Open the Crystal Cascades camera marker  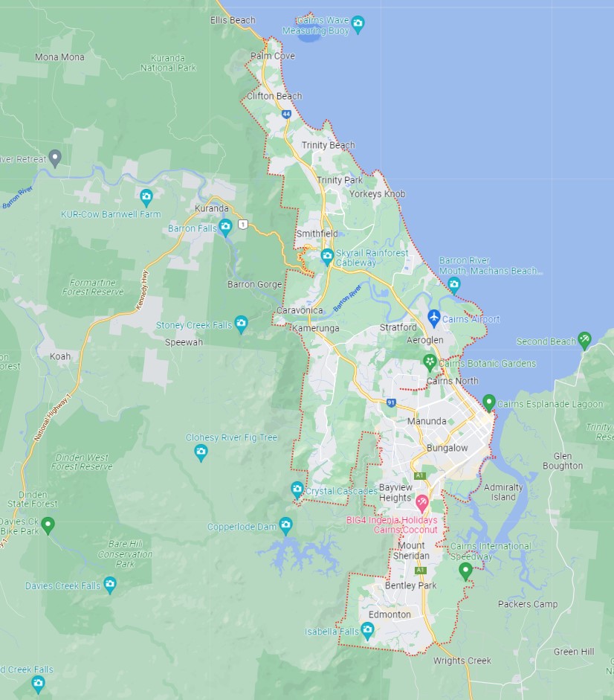tap(297, 489)
